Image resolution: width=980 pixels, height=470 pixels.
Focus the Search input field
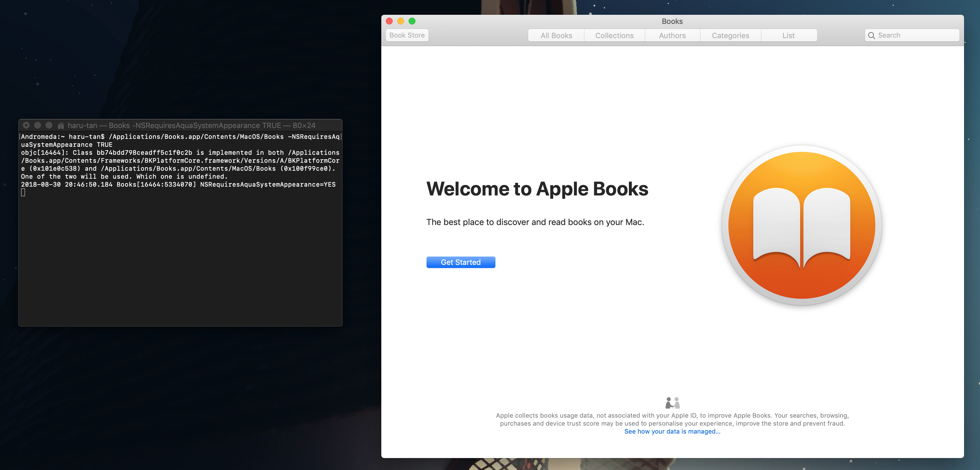click(x=917, y=35)
